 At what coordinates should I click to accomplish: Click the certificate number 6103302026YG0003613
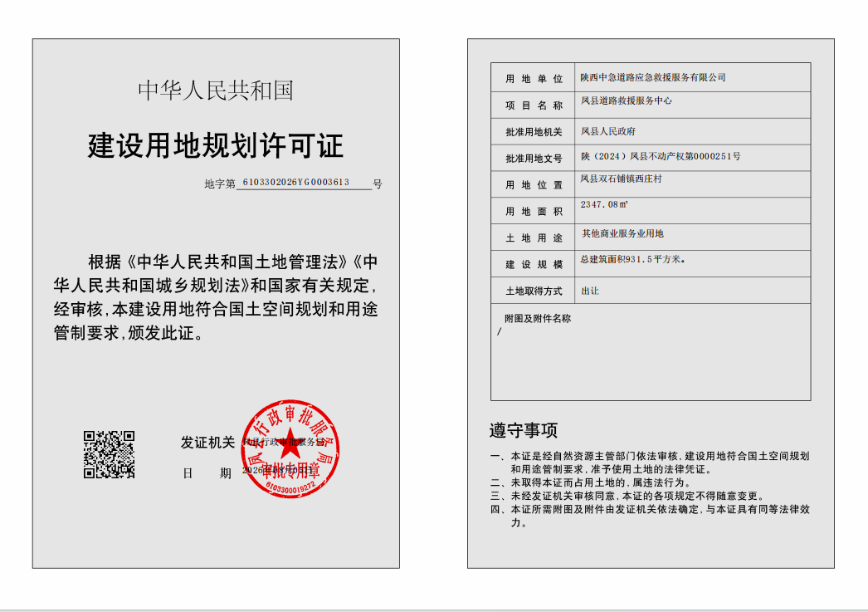296,182
